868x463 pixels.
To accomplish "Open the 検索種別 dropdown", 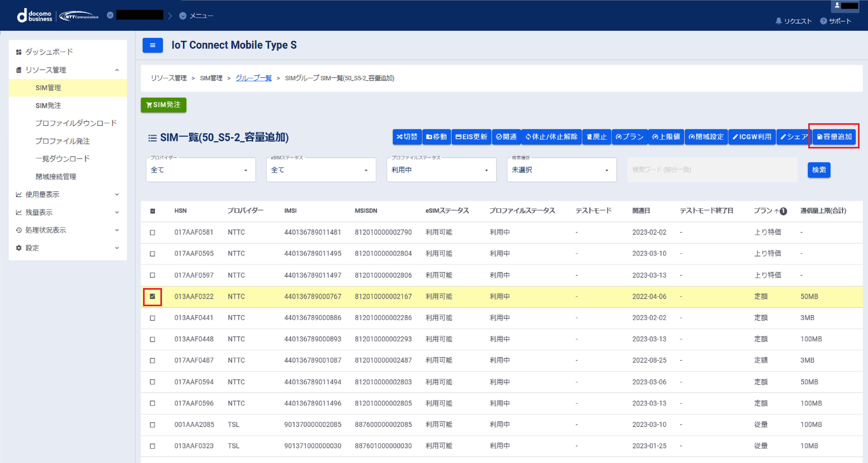I will pos(561,170).
